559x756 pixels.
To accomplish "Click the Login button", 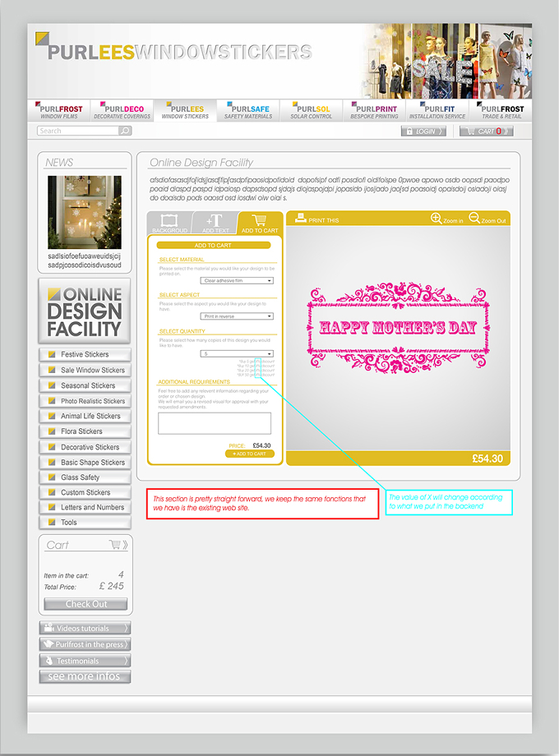I will pyautogui.click(x=423, y=131).
